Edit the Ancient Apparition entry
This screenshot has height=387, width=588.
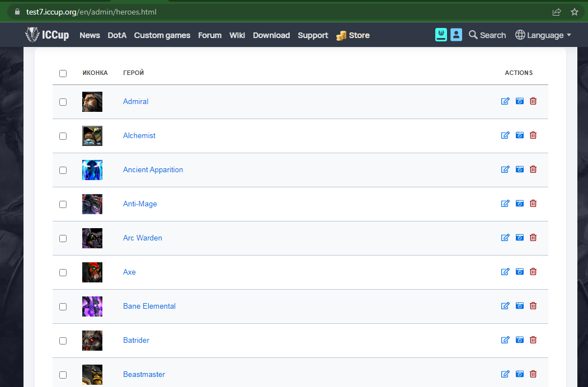click(x=505, y=169)
